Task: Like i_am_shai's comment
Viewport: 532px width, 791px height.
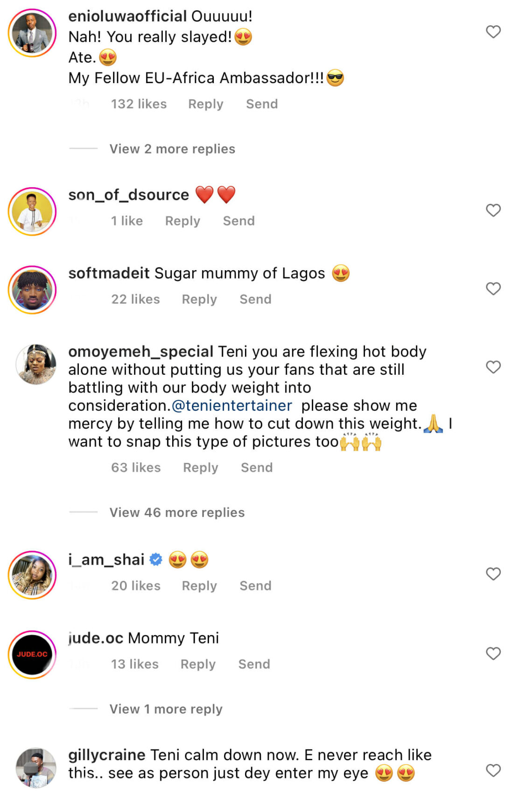Action: [x=493, y=574]
